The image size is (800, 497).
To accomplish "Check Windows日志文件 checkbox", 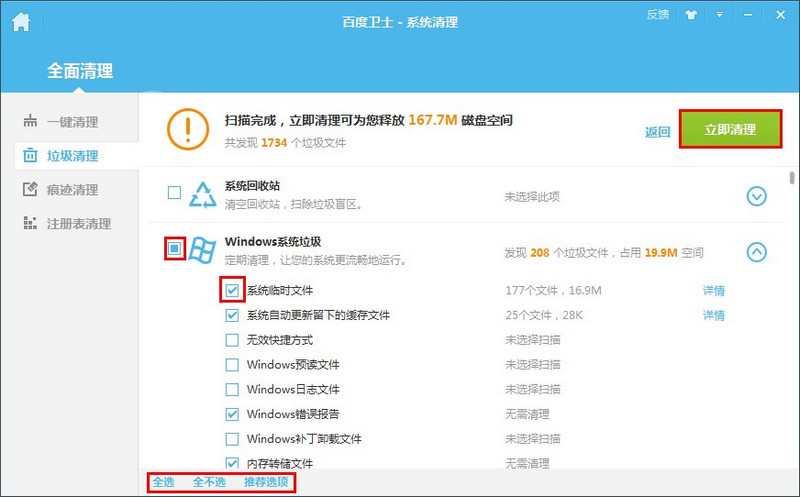I will (x=232, y=389).
